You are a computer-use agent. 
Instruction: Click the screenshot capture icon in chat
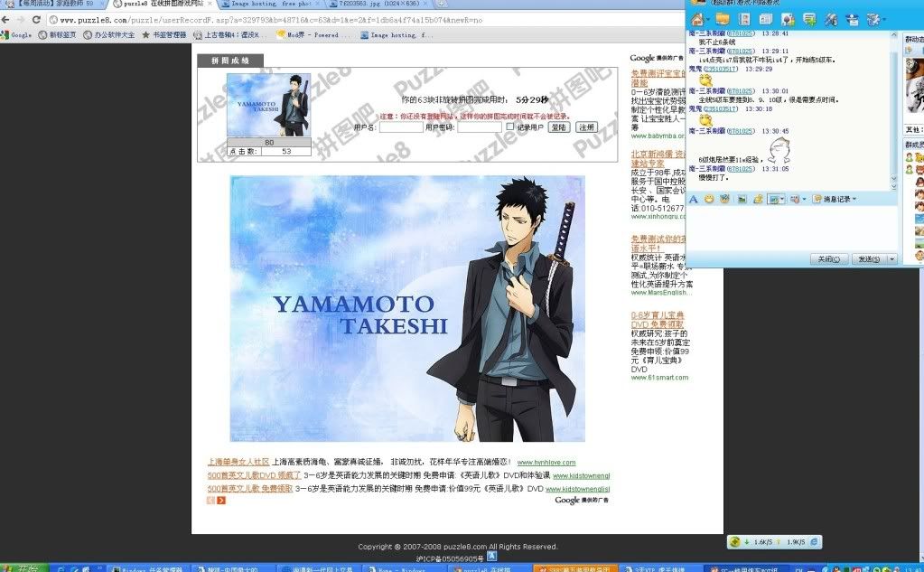click(x=774, y=200)
